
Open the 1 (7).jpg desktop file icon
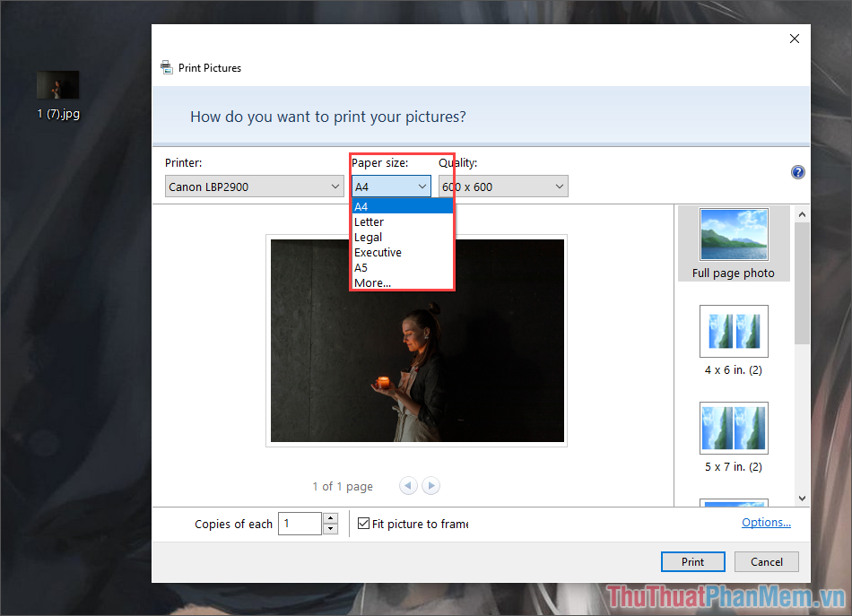[x=58, y=94]
